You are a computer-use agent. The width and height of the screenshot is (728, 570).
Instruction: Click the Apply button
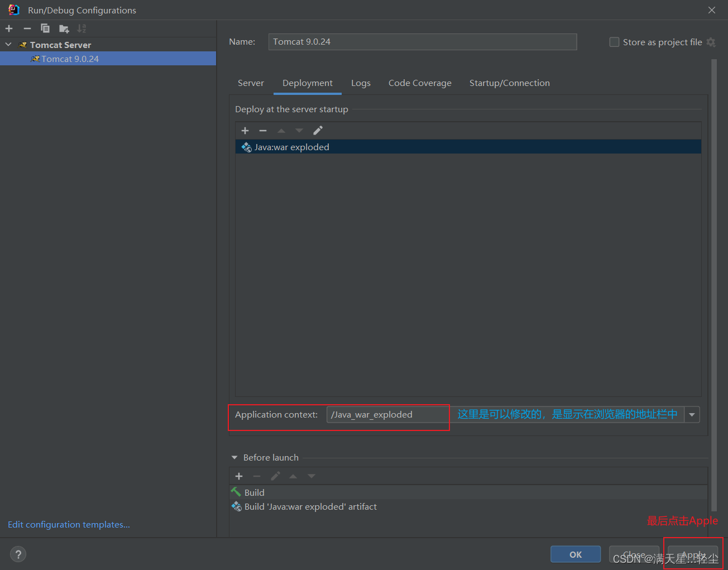(x=693, y=554)
